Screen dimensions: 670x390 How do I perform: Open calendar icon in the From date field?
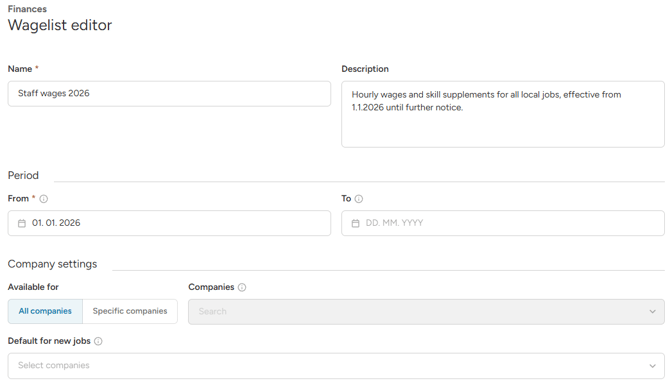pos(22,223)
